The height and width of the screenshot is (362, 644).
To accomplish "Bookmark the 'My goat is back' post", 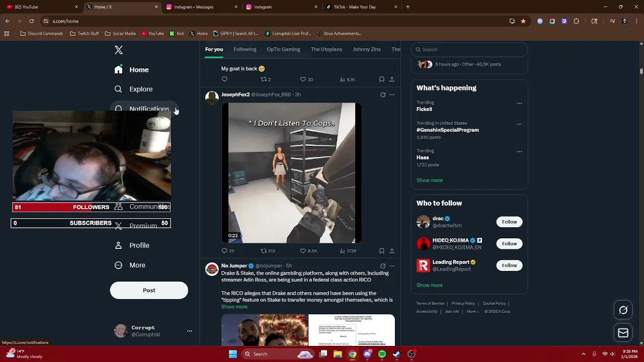I will click(x=382, y=79).
